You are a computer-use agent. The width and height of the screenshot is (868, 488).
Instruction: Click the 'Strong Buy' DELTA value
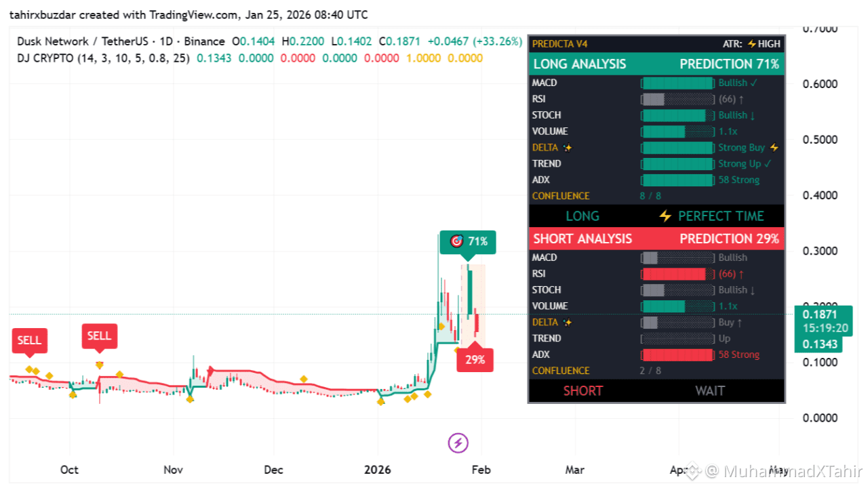point(742,147)
